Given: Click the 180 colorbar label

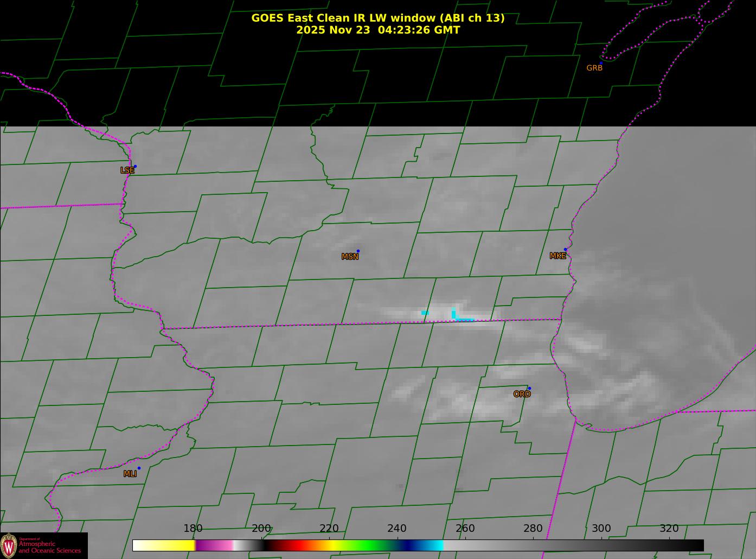Looking at the screenshot, I should (193, 529).
